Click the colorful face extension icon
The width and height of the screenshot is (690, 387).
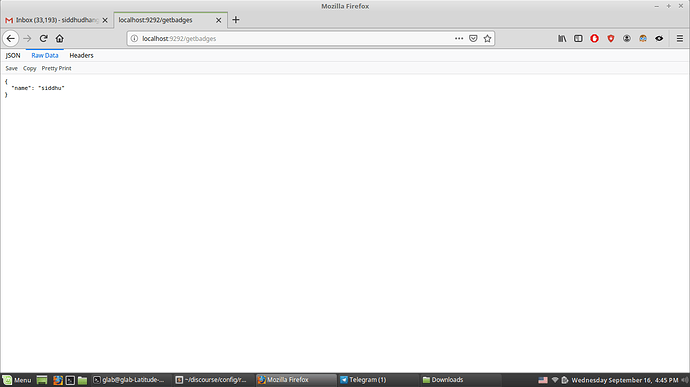pyautogui.click(x=643, y=39)
